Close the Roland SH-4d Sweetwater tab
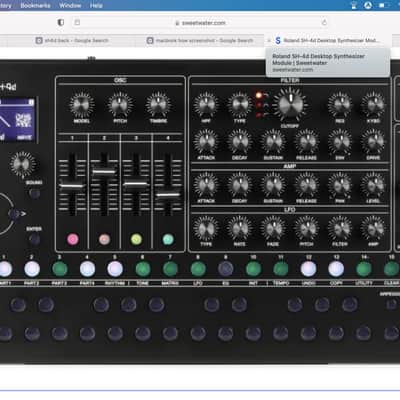The image size is (400, 400). [x=269, y=41]
